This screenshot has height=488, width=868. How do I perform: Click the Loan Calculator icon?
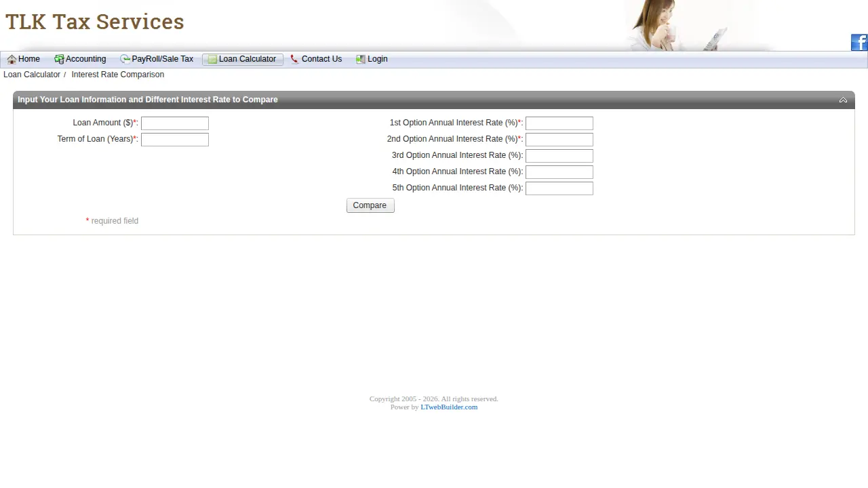pyautogui.click(x=212, y=60)
